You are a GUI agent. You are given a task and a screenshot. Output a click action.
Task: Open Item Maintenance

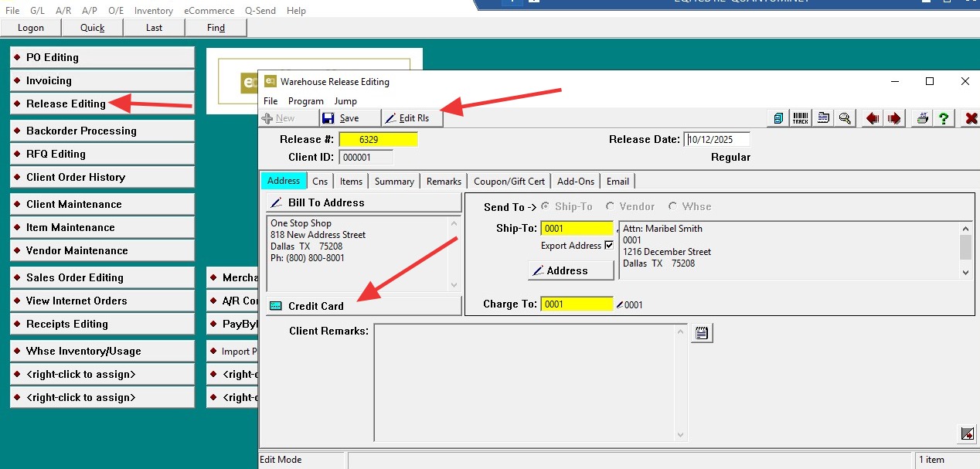coord(103,227)
